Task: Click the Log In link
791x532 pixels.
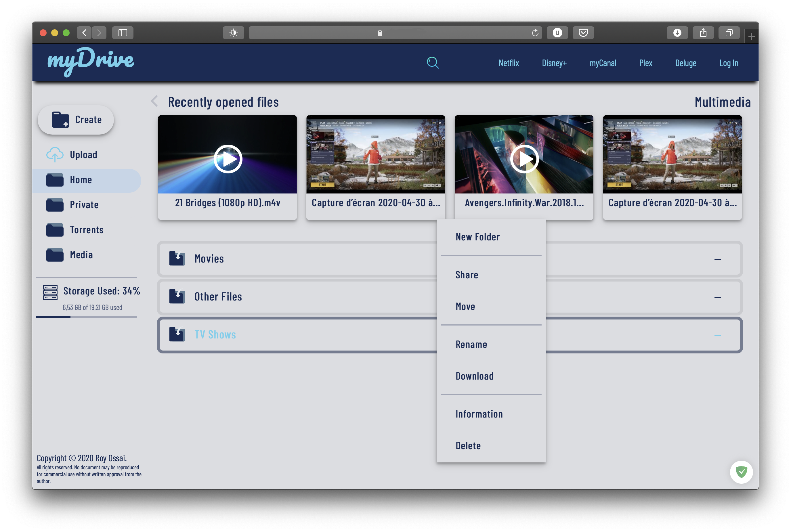Action: tap(729, 63)
